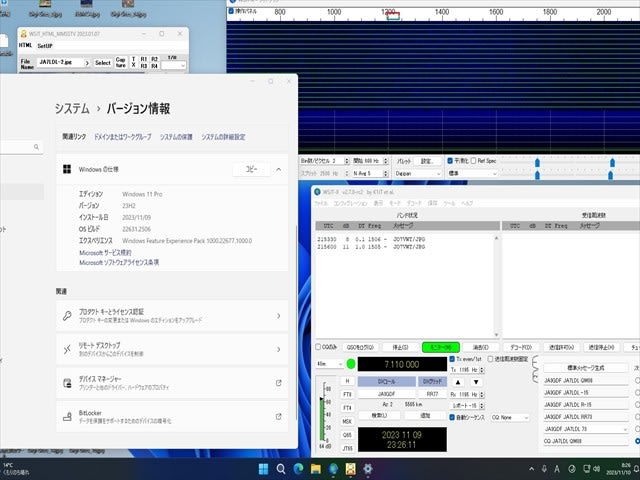640x480 pixels.
Task: Click the search magnifier in Settings sidebar
Action: click(x=36, y=147)
